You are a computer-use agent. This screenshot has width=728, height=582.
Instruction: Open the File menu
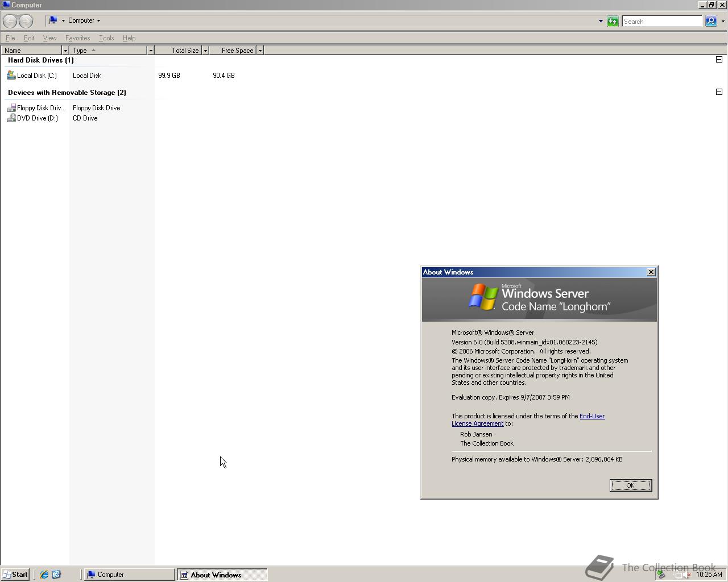(10, 38)
